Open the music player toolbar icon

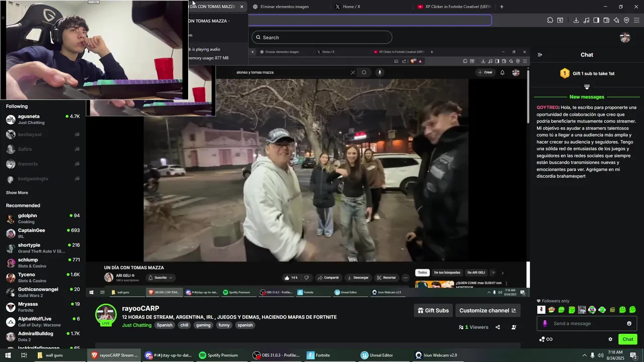[x=586, y=20]
